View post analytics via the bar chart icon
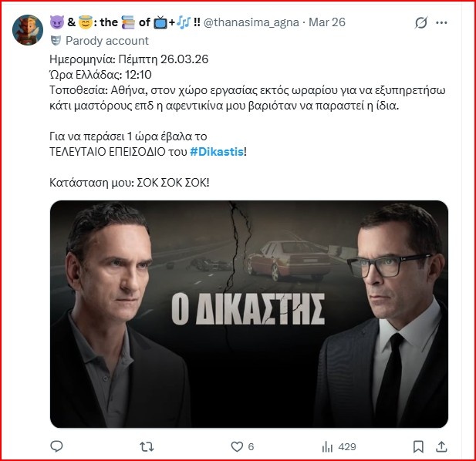The width and height of the screenshot is (476, 461). click(x=326, y=446)
